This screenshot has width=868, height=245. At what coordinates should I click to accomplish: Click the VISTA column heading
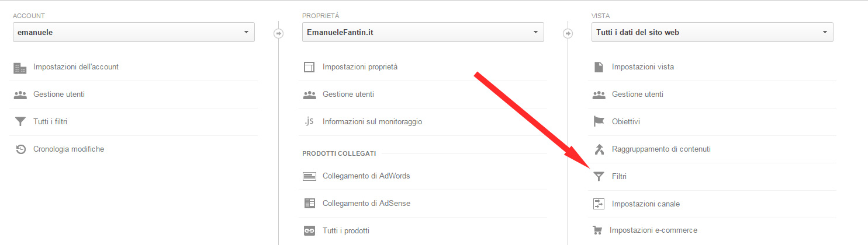(601, 16)
